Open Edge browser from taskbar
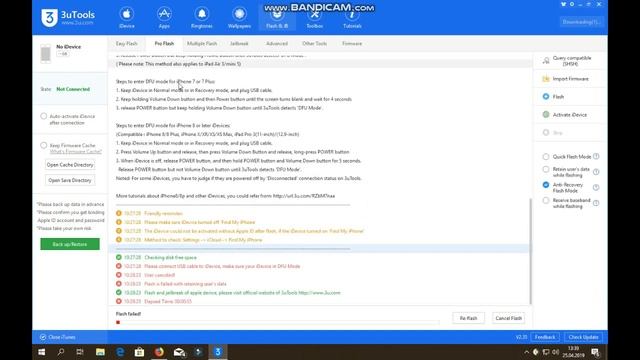This screenshot has height=360, width=640. tap(120, 352)
